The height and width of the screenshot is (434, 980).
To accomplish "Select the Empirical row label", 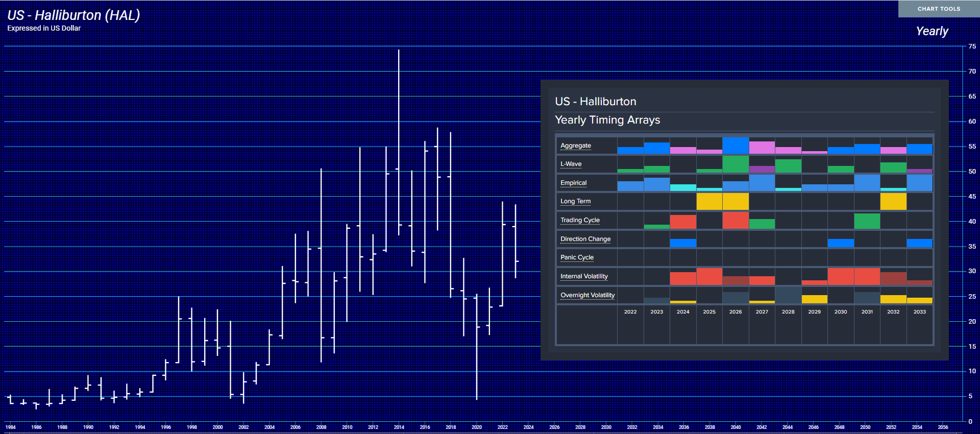I will point(574,183).
